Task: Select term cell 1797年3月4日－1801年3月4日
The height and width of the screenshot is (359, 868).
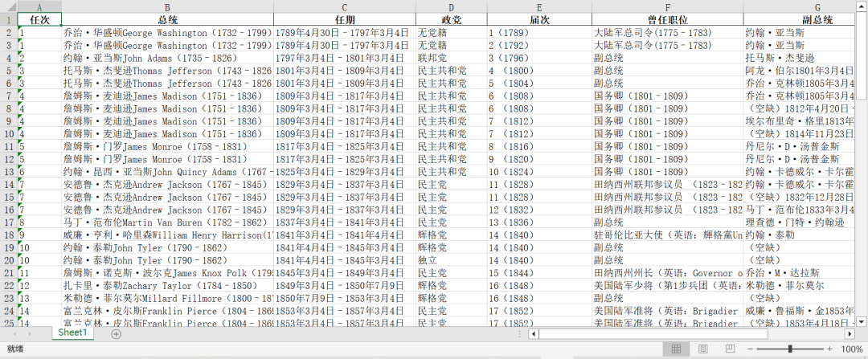Action: pyautogui.click(x=344, y=58)
